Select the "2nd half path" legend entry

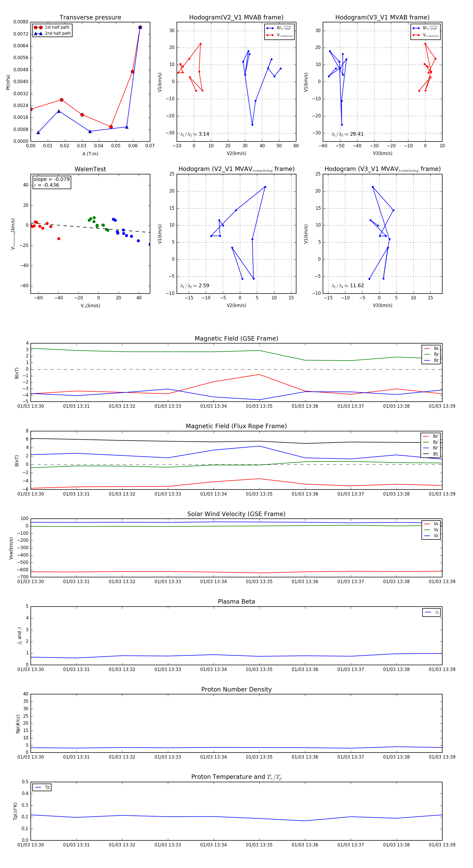point(53,33)
